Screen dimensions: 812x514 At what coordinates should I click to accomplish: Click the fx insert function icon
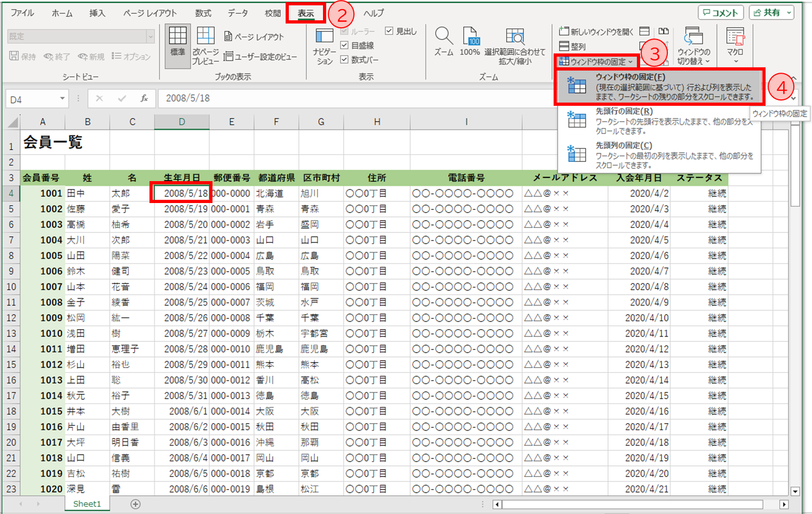point(144,98)
